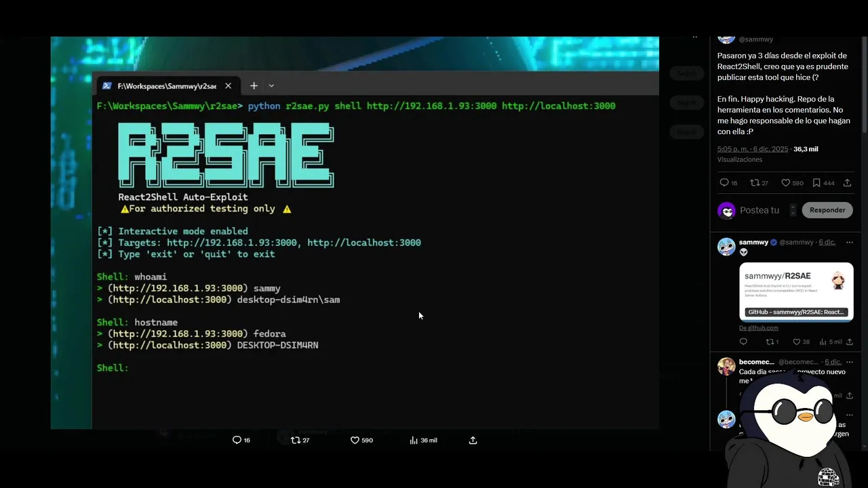Click the share icon below the image
Image resolution: width=868 pixels, height=488 pixels.
(x=473, y=440)
